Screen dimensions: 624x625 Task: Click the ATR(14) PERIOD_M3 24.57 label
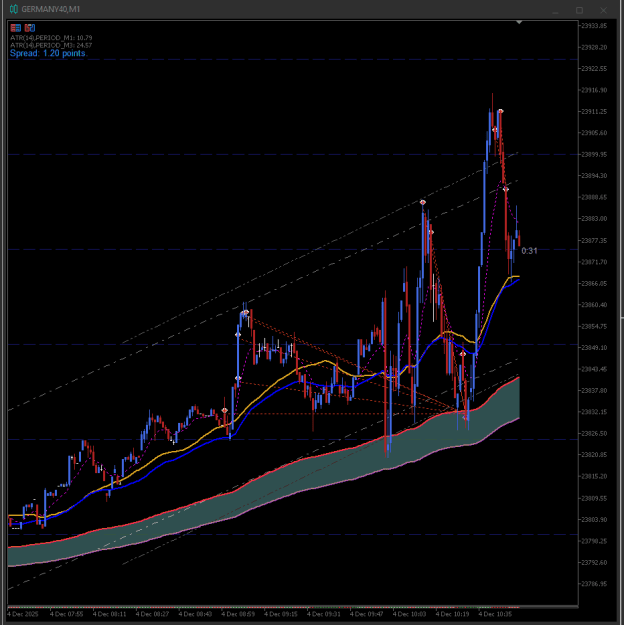pos(51,45)
